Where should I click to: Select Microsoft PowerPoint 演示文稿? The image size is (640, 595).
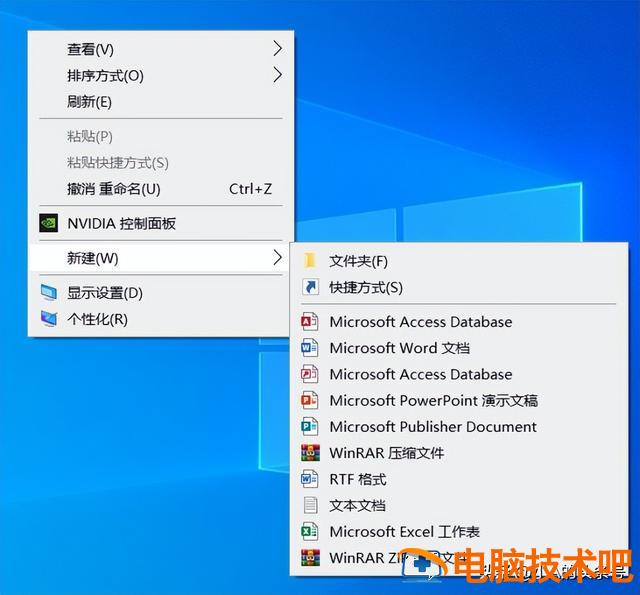[x=459, y=400]
